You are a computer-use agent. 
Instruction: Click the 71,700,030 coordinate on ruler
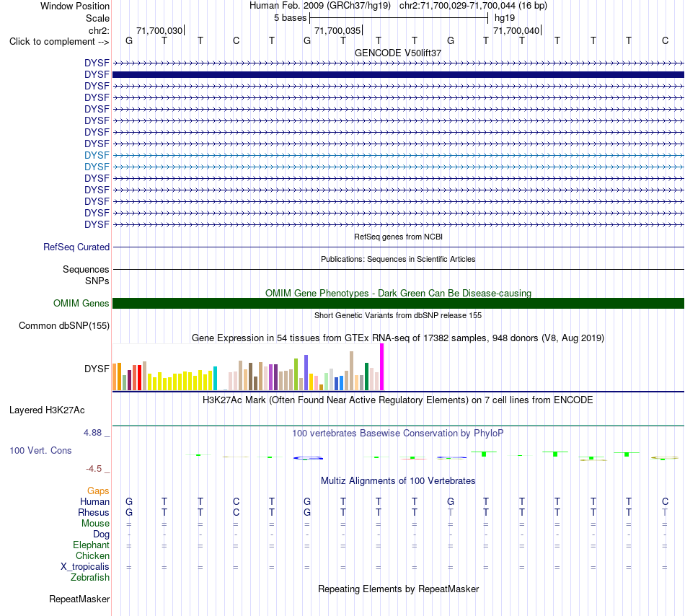159,30
